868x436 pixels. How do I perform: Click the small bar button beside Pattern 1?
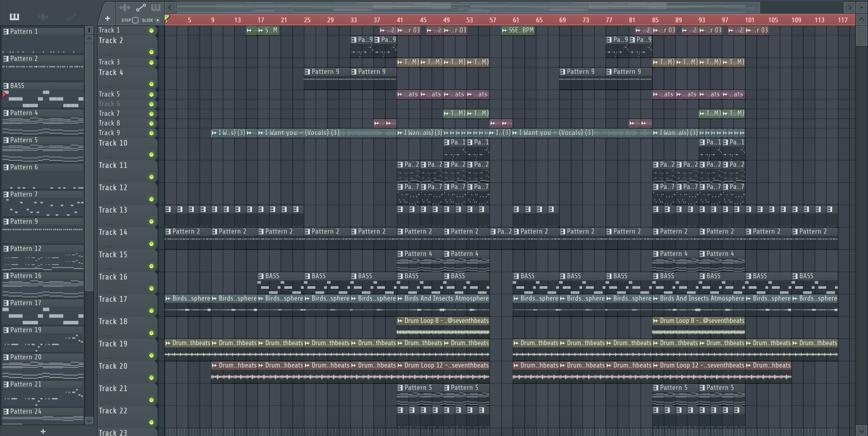[x=89, y=30]
